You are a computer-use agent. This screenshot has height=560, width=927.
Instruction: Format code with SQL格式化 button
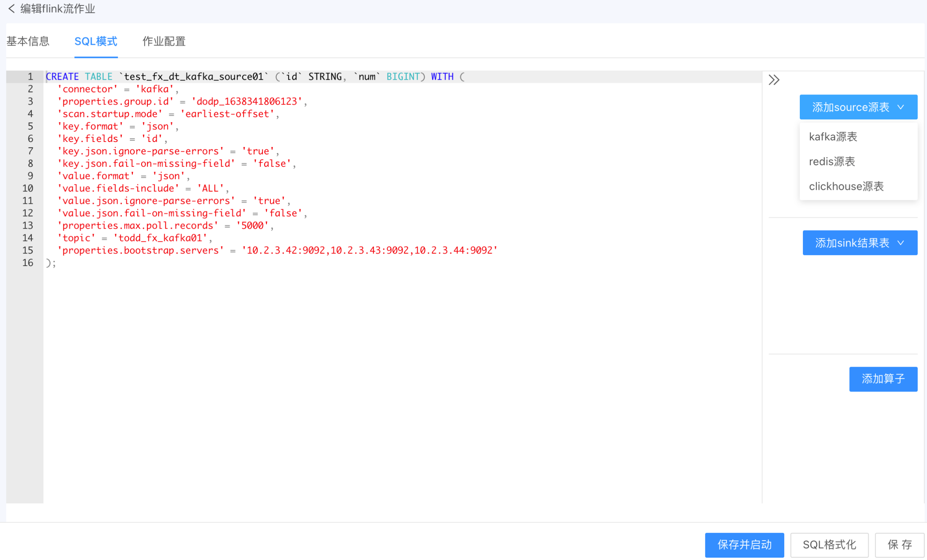[829, 545]
